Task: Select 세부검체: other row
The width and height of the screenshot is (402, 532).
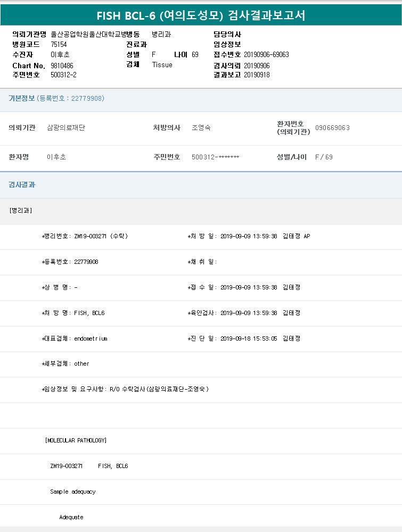Action: (x=65, y=364)
